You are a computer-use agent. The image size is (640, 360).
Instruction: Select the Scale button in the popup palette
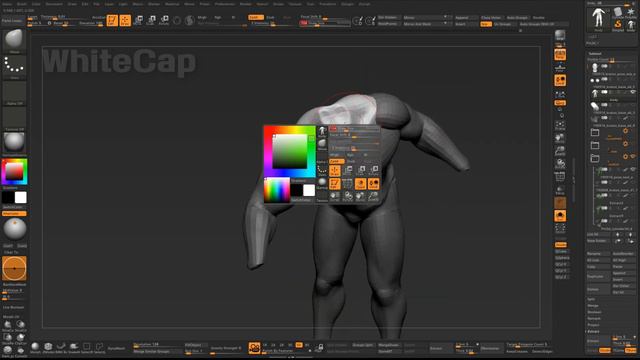click(x=361, y=171)
